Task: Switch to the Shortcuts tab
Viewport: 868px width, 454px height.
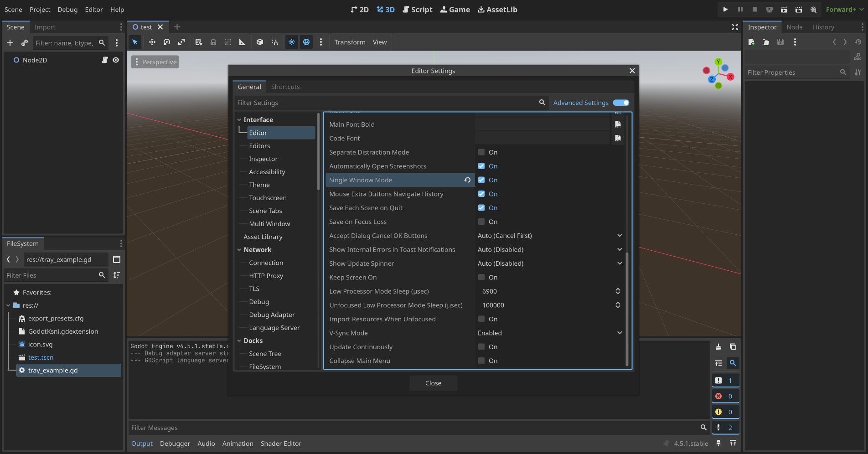Action: [285, 87]
